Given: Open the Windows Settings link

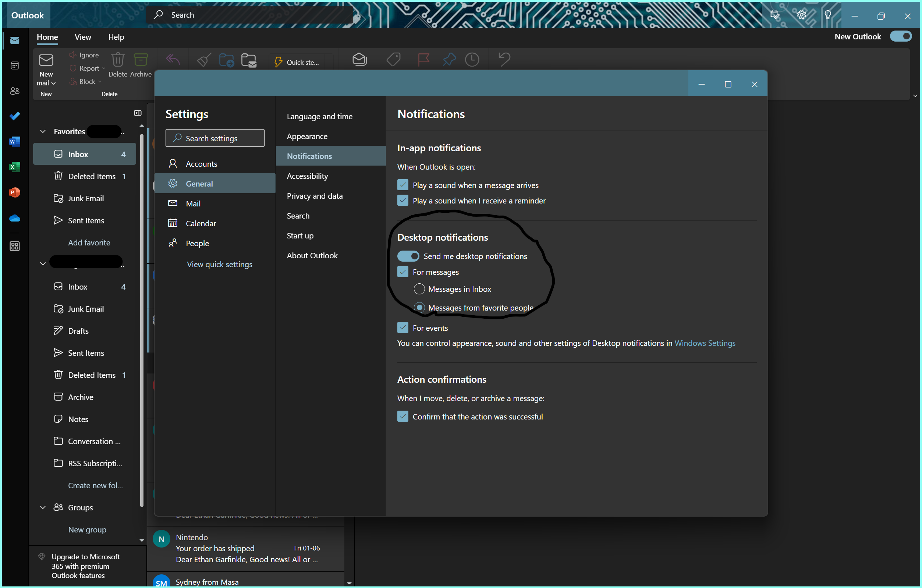Looking at the screenshot, I should [x=705, y=343].
